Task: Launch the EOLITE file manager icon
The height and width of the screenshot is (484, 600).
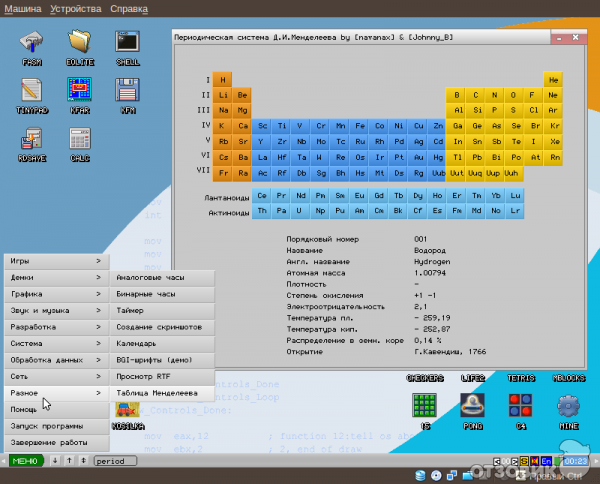Action: [x=80, y=44]
